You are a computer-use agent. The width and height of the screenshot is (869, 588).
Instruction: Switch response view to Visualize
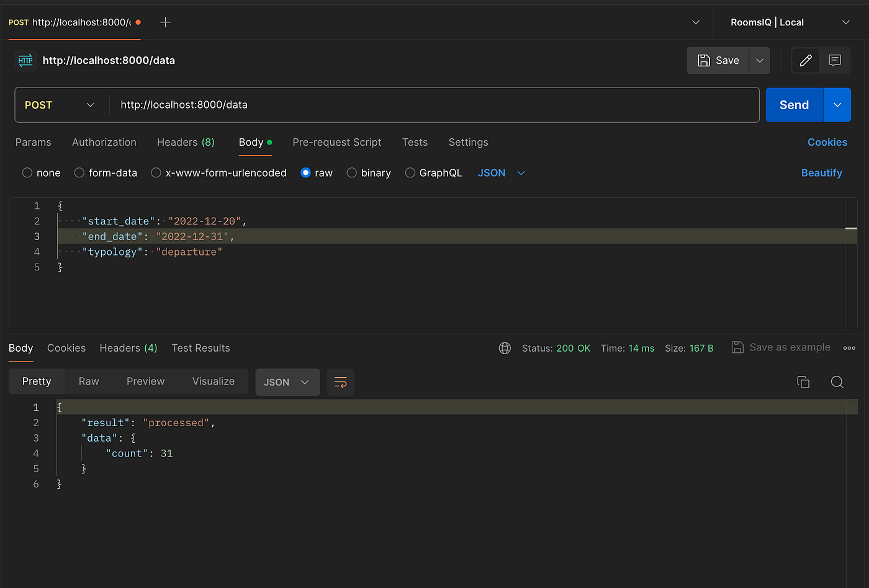point(214,381)
